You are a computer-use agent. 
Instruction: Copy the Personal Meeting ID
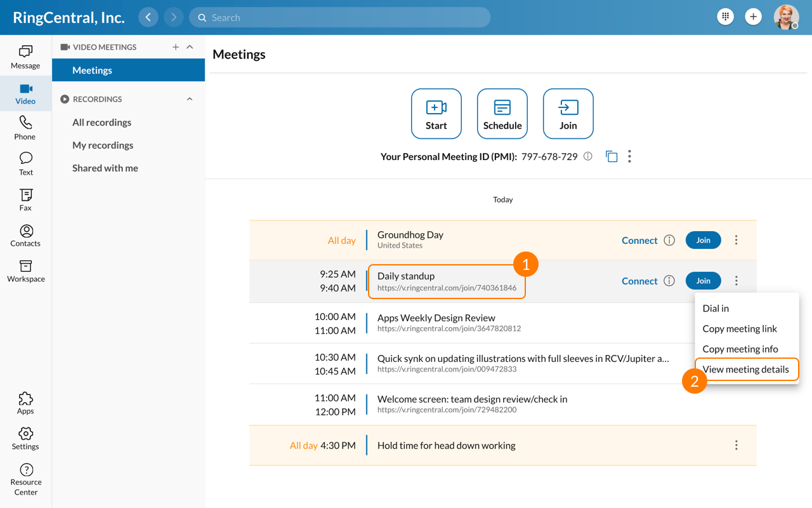pyautogui.click(x=612, y=156)
